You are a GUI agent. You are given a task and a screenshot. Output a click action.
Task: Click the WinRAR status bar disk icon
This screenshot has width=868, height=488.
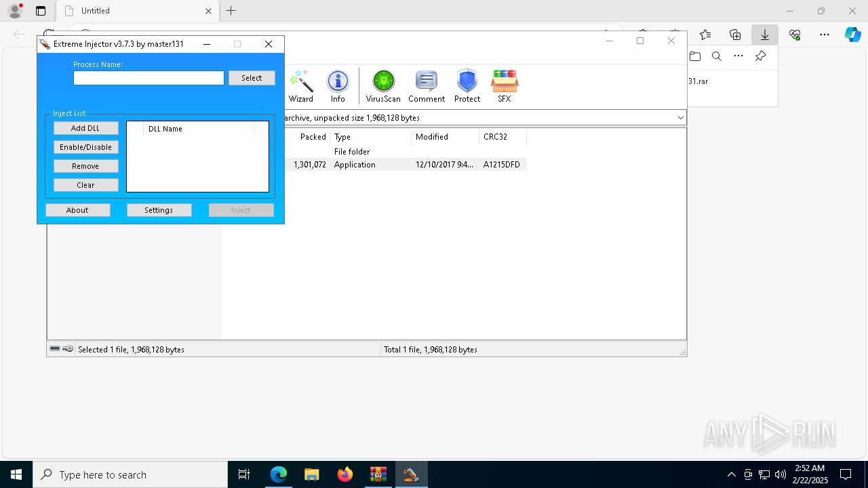click(x=55, y=349)
